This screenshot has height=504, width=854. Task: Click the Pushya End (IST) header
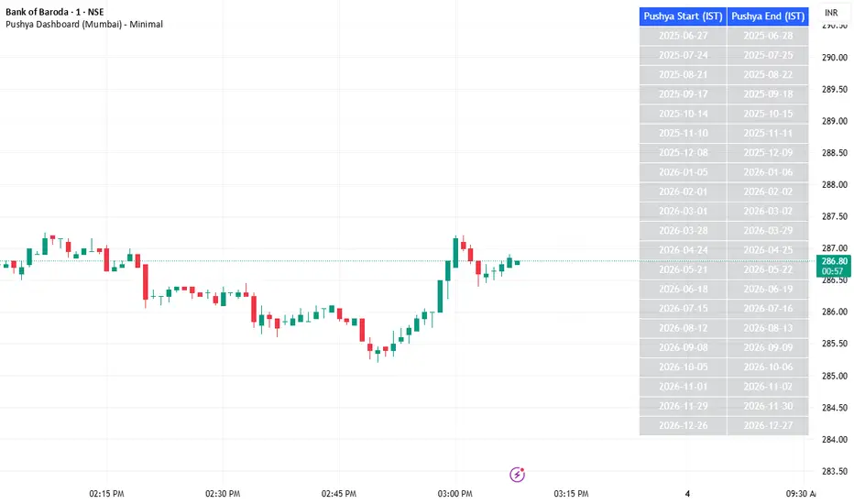769,16
